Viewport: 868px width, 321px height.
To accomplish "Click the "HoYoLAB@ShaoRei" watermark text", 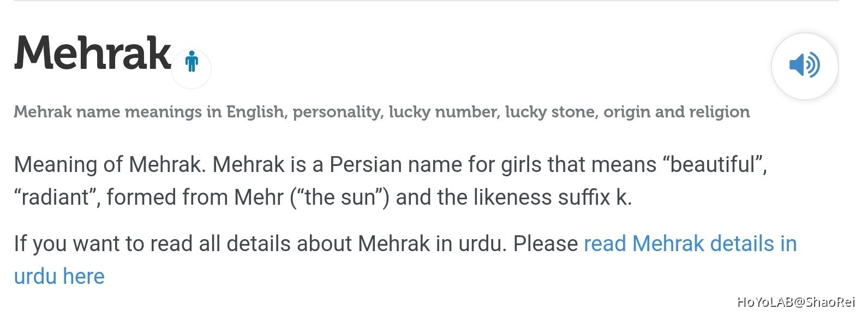I will point(795,302).
